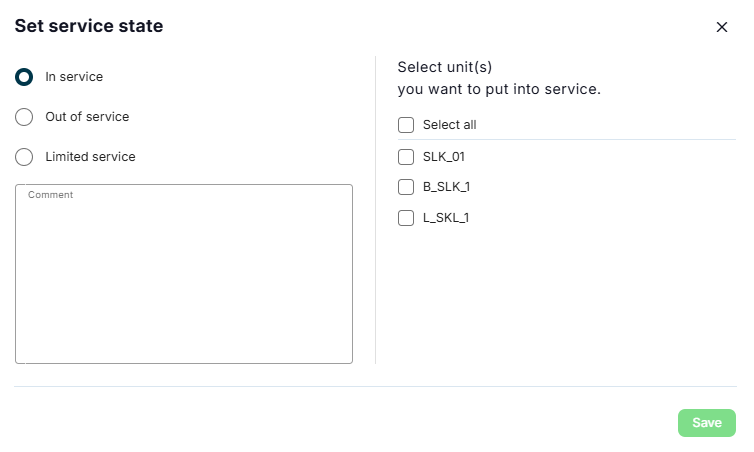
Task: Click the L_SKL_1 unit name
Action: pos(446,218)
